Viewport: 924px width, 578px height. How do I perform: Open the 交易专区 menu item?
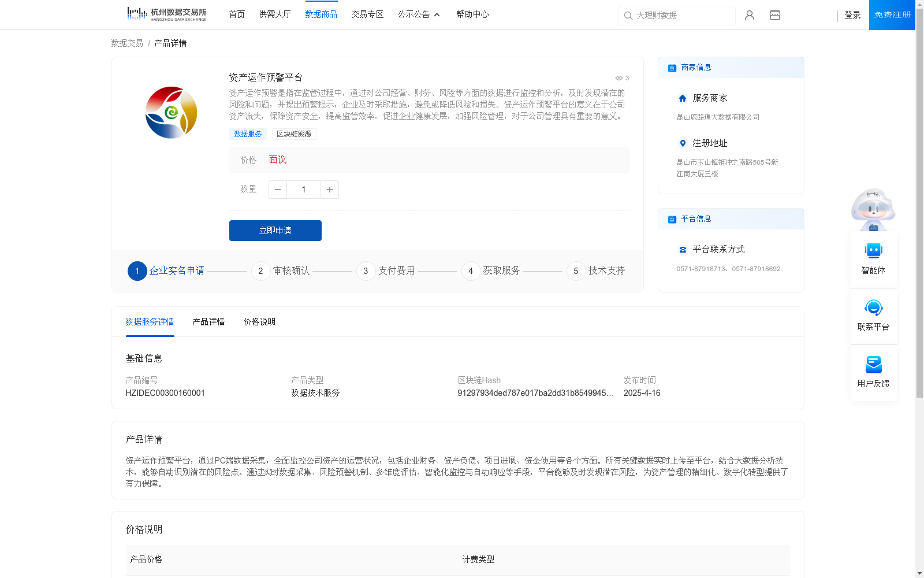(x=367, y=14)
